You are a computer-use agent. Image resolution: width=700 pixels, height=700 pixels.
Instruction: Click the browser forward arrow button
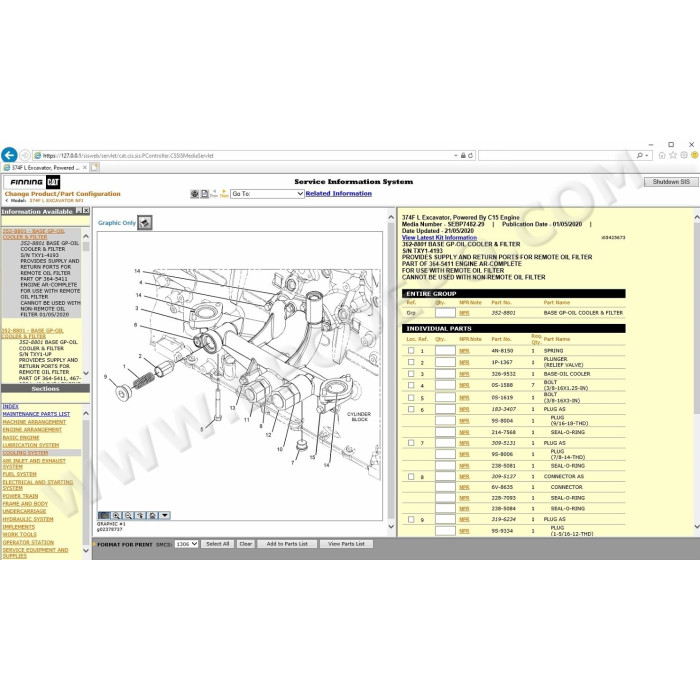tap(25, 155)
